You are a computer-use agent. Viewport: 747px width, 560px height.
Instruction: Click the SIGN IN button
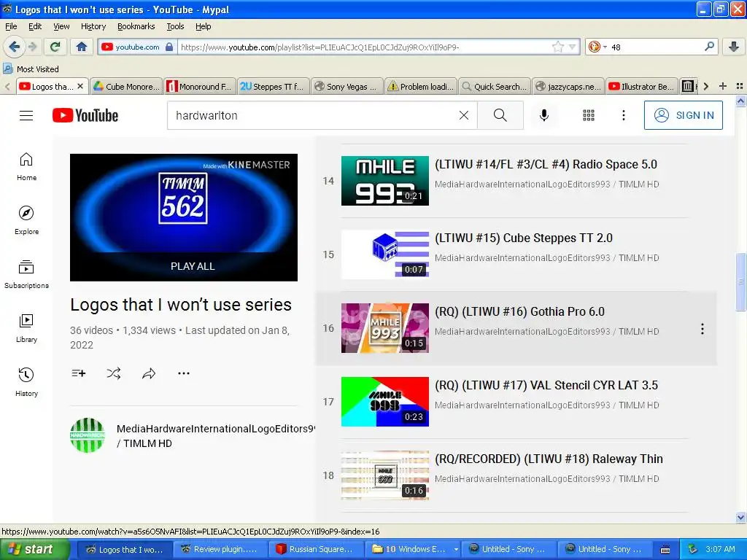click(x=683, y=115)
